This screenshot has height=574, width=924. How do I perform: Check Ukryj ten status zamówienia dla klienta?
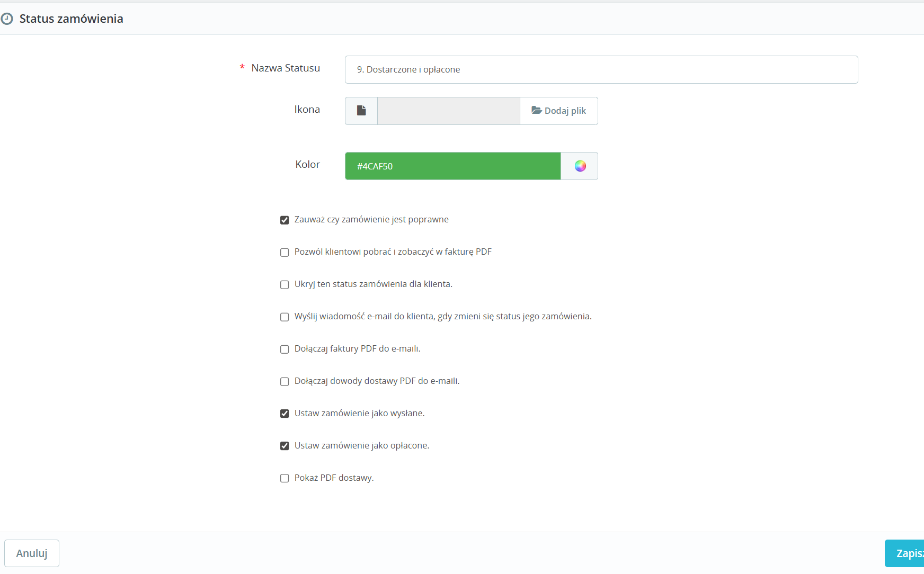(285, 285)
